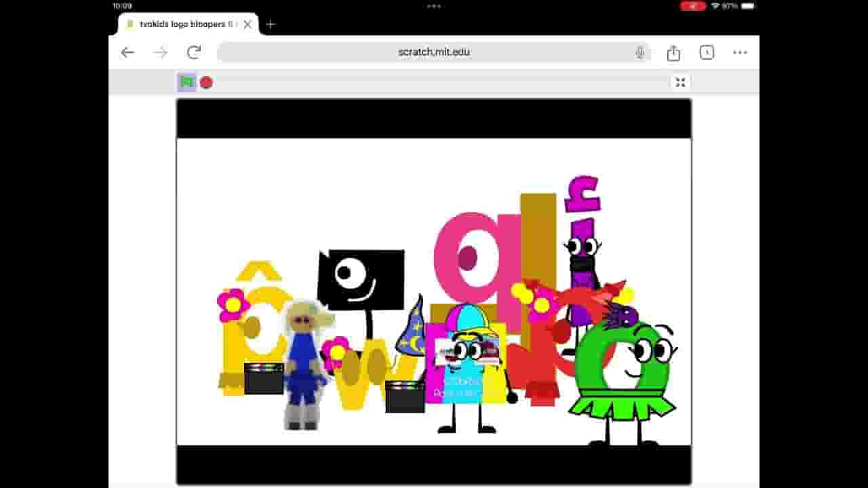Click the black one-eyed camera character
Image resolution: width=868 pixels, height=488 pixels.
(361, 280)
